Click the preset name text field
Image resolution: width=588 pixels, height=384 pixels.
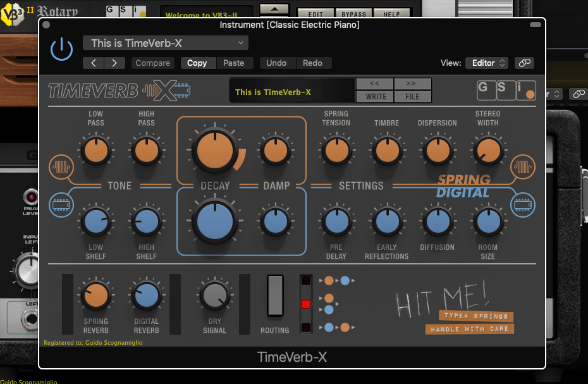(291, 90)
